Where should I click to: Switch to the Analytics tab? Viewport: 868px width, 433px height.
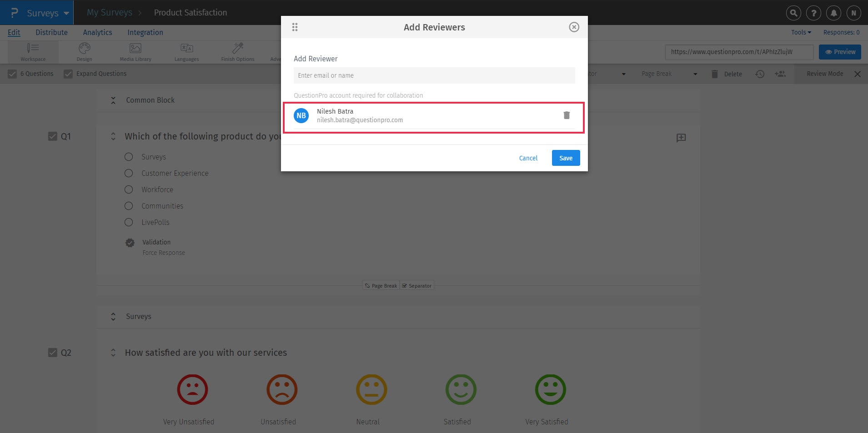(x=97, y=32)
